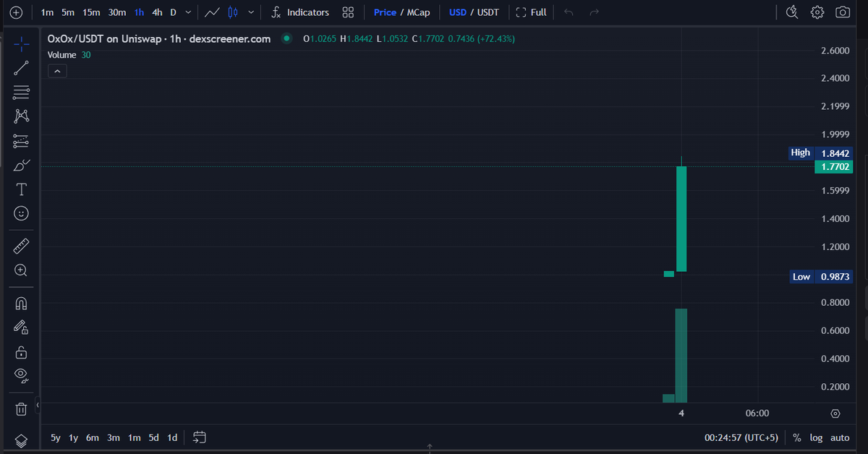Activate the zoom in tool
The image size is (868, 454).
point(22,270)
